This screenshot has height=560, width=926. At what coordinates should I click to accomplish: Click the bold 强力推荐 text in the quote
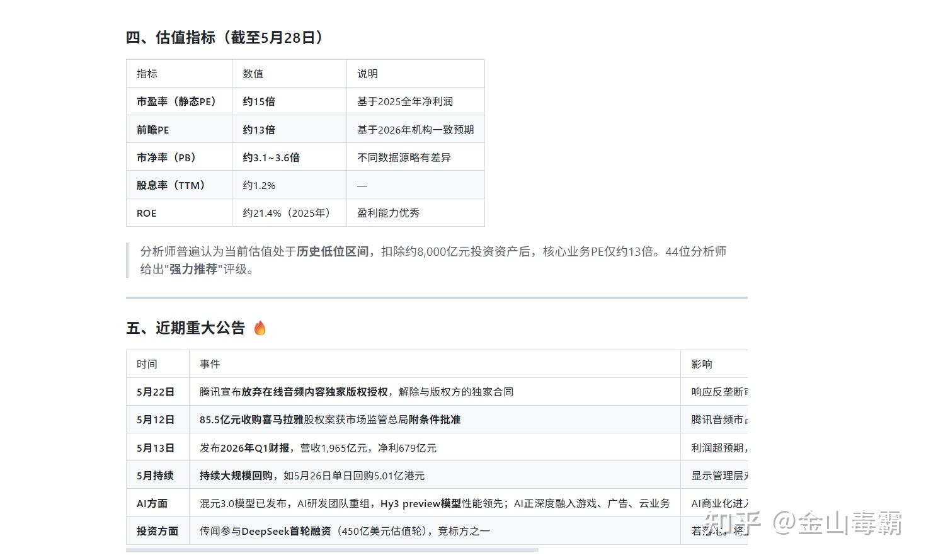[193, 269]
